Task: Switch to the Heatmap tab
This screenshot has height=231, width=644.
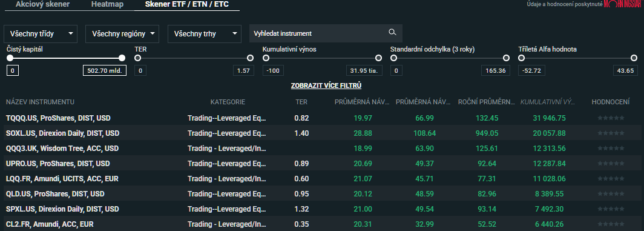Action: (x=107, y=4)
